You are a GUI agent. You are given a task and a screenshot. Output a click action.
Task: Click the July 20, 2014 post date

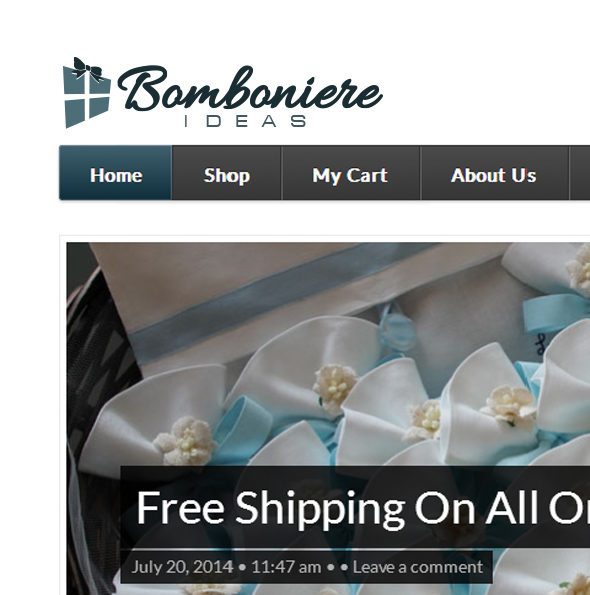point(182,567)
